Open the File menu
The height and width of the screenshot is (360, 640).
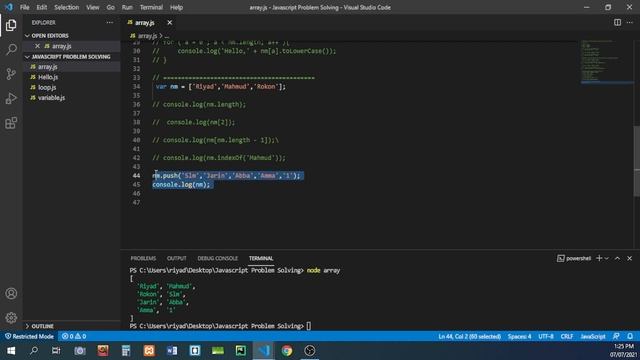pyautogui.click(x=24, y=7)
